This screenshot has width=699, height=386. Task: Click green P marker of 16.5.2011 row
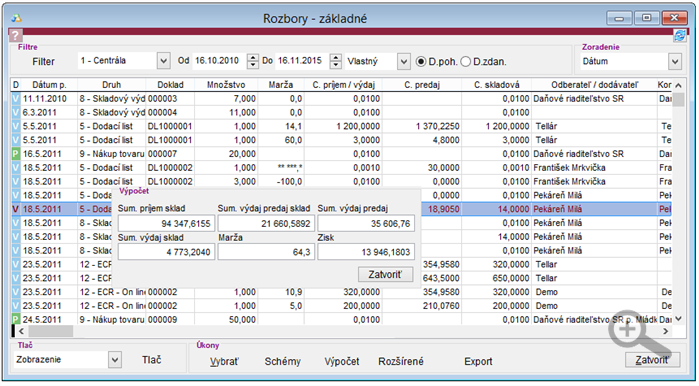click(x=16, y=154)
